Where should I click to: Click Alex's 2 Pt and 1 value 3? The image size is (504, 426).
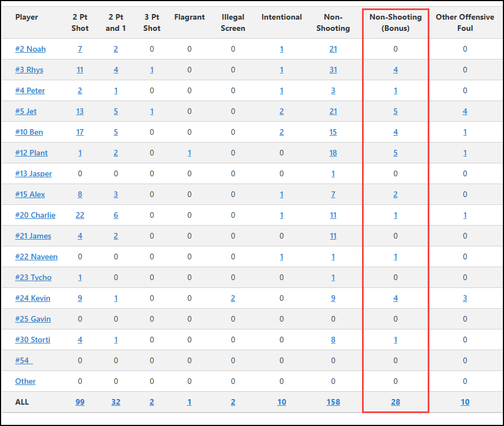116,195
